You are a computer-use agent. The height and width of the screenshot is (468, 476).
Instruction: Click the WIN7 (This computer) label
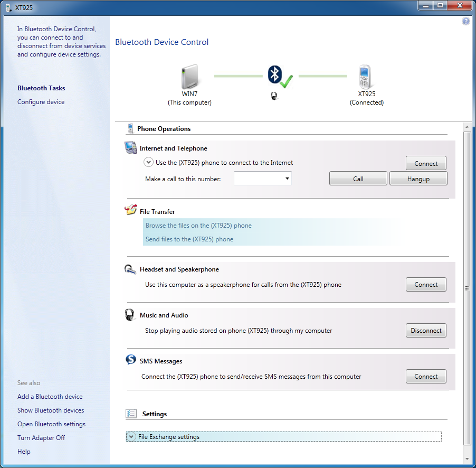pos(190,98)
